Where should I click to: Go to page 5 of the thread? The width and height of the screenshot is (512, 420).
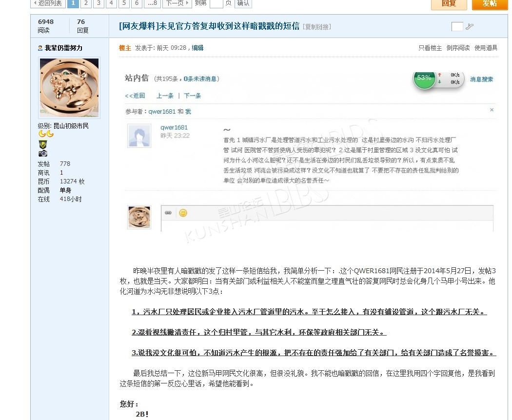point(124,3)
